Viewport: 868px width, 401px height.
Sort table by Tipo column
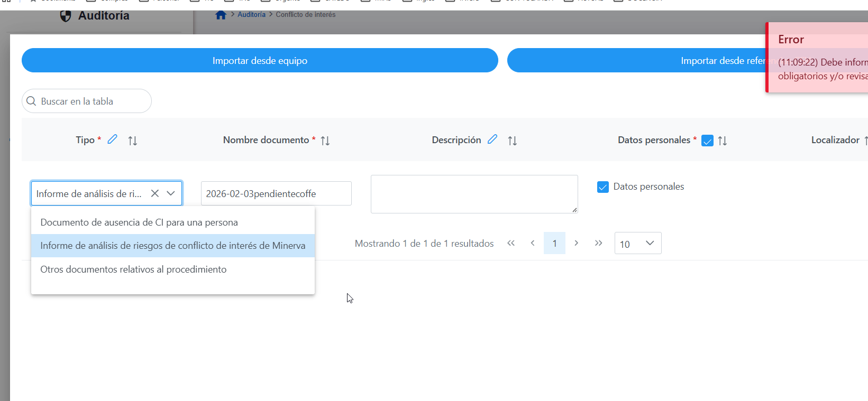click(133, 141)
